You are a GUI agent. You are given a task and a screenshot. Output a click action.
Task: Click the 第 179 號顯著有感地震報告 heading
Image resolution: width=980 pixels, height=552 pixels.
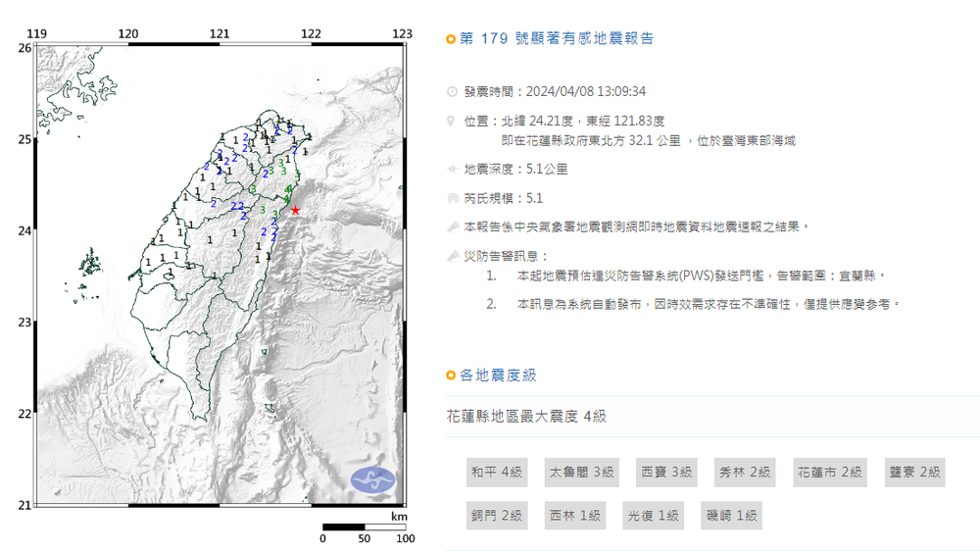point(557,39)
